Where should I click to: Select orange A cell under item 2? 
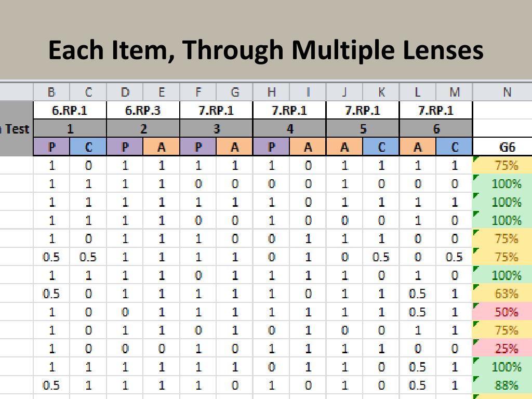[x=162, y=147]
